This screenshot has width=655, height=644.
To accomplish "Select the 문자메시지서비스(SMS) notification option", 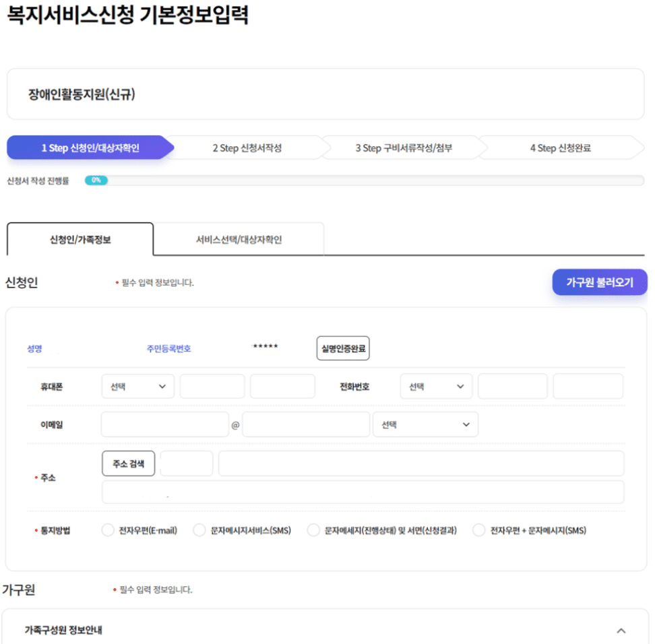I will point(199,530).
